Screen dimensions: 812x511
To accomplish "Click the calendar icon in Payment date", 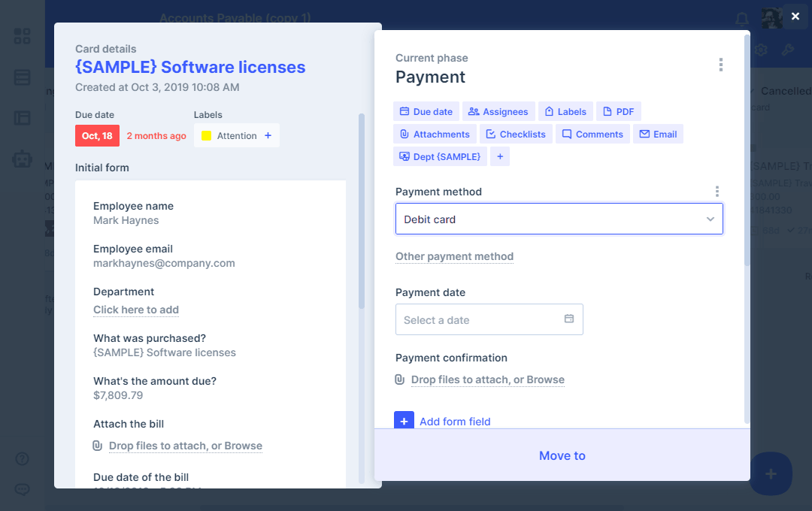I will pos(569,319).
